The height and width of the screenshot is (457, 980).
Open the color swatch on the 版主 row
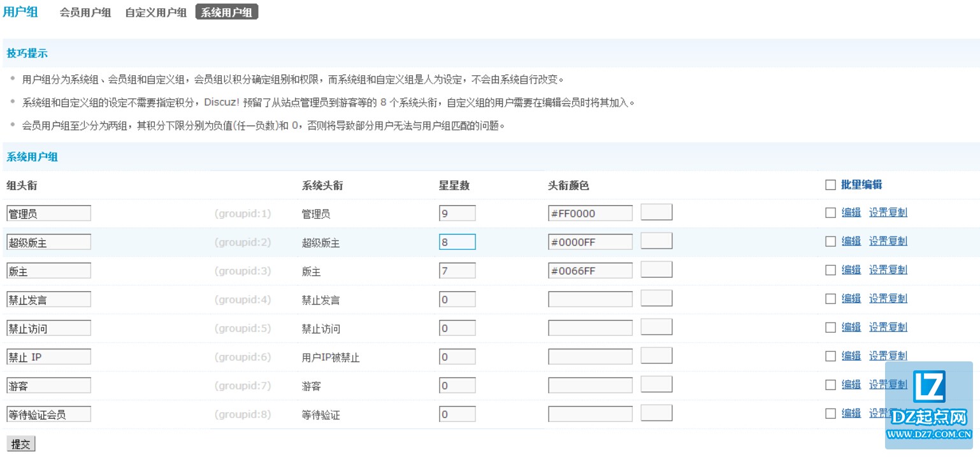tap(656, 270)
